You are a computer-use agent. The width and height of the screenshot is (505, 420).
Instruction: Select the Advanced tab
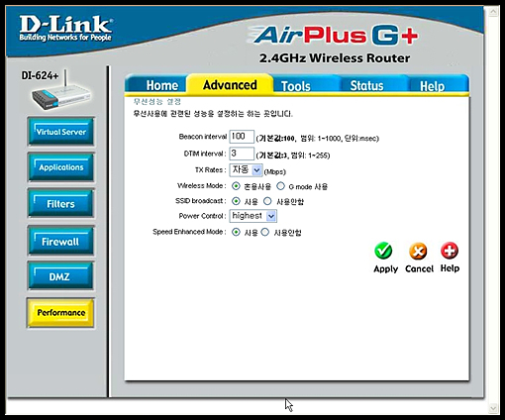(x=230, y=85)
